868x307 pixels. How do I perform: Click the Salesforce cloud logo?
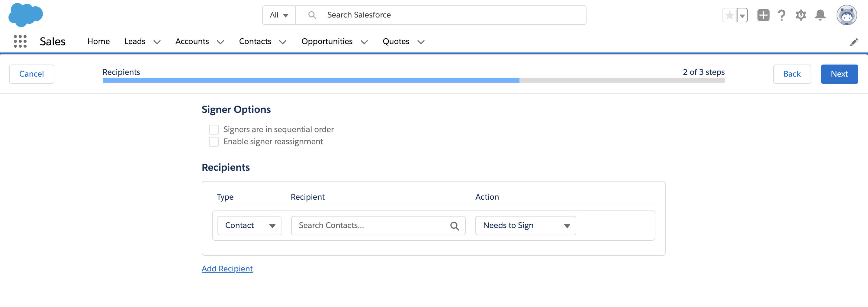[26, 15]
